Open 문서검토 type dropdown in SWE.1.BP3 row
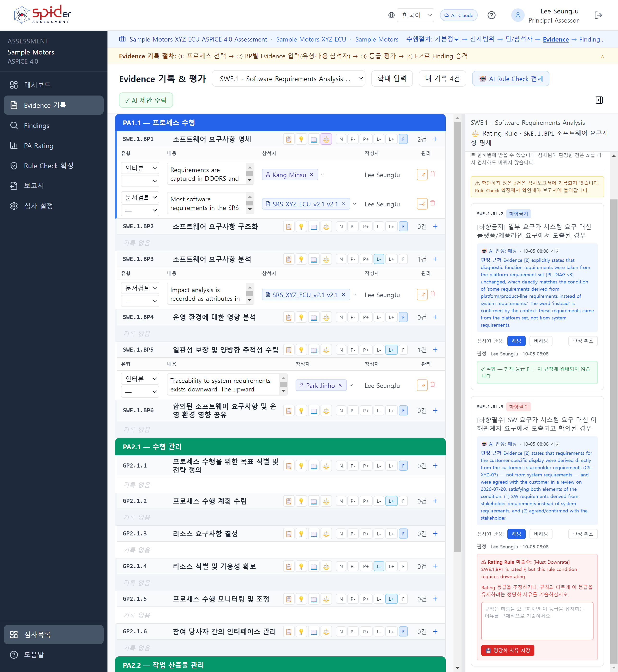The width and height of the screenshot is (618, 672). pos(140,288)
